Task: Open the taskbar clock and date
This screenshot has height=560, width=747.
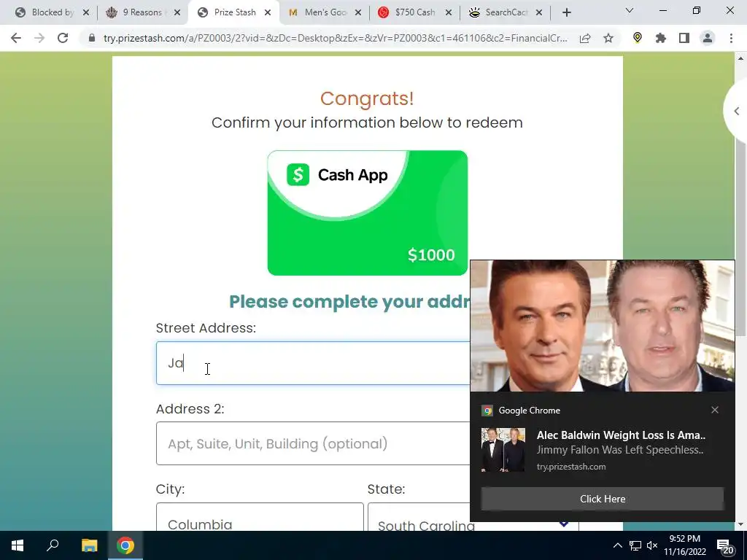Action: (684, 545)
